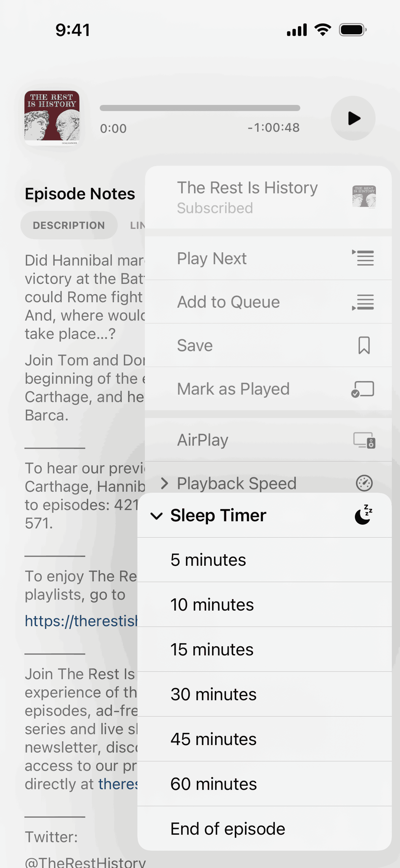Viewport: 400px width, 868px height.
Task: Tap the 'To hear our previous' paragraph
Action: (x=85, y=495)
